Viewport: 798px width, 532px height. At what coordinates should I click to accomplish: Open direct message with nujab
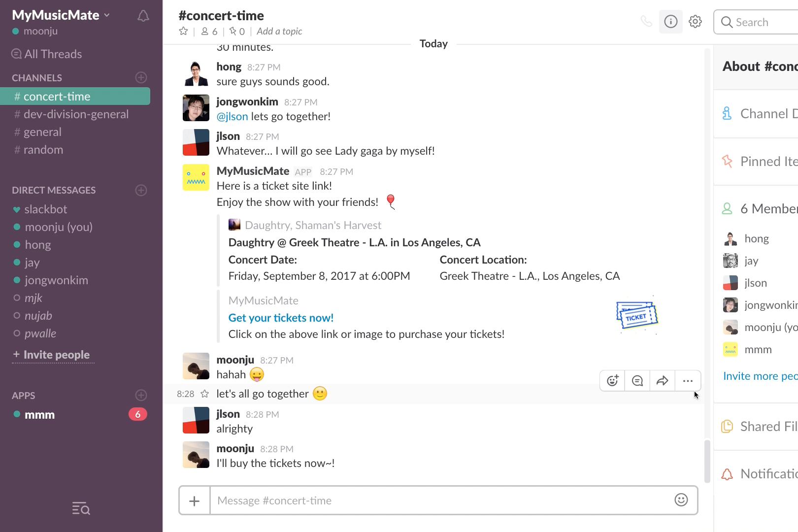(x=75, y=316)
